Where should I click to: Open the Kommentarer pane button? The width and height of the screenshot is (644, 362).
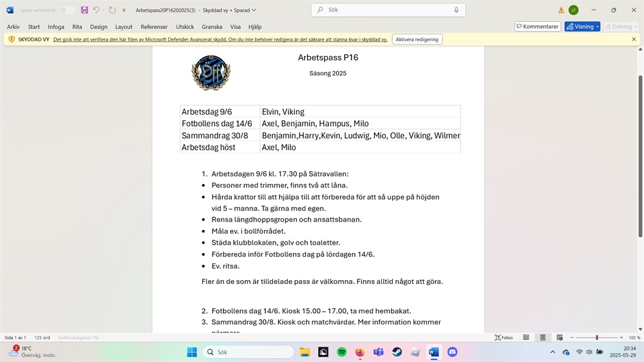537,26
